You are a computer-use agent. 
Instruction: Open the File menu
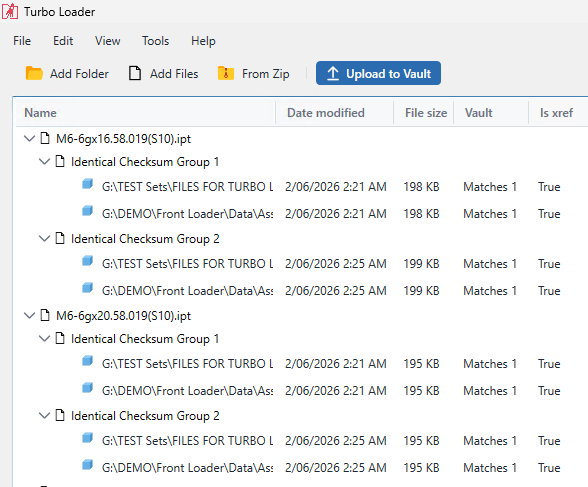click(22, 41)
